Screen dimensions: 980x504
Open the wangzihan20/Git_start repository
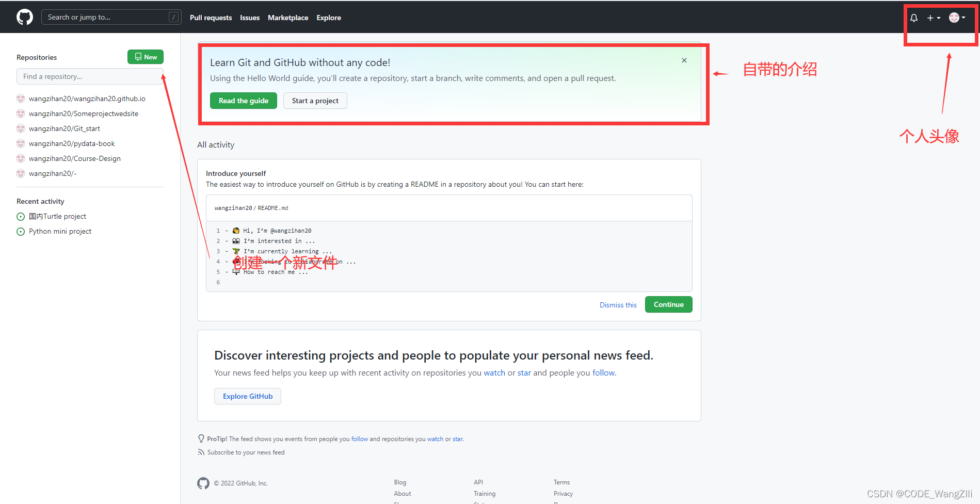pyautogui.click(x=65, y=128)
